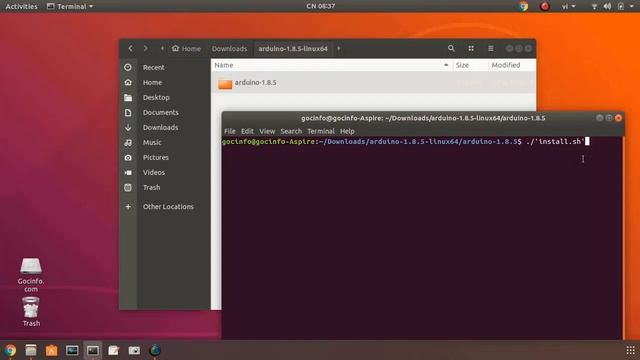Open the terminal View menu
This screenshot has height=360, width=640.
(x=267, y=131)
